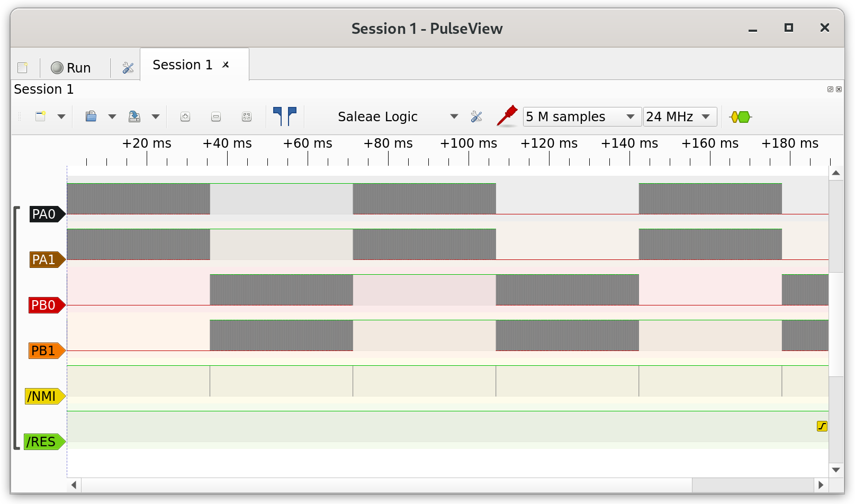Click the Zoom In toolbar icon

(185, 117)
